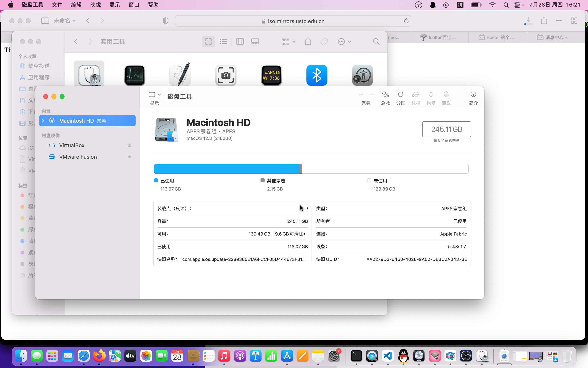Click the Finder search magnifier icon
This screenshot has width=588, height=368.
[x=376, y=42]
